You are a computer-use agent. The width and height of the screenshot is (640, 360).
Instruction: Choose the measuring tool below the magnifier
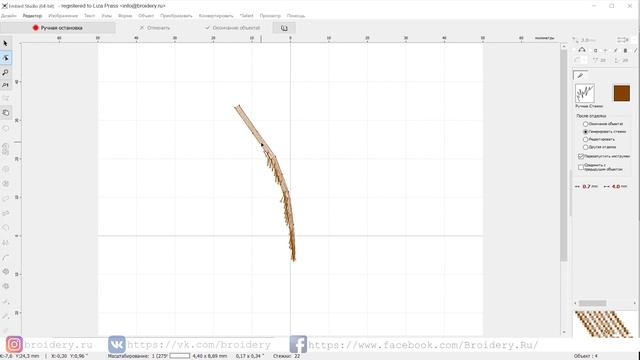(5, 85)
